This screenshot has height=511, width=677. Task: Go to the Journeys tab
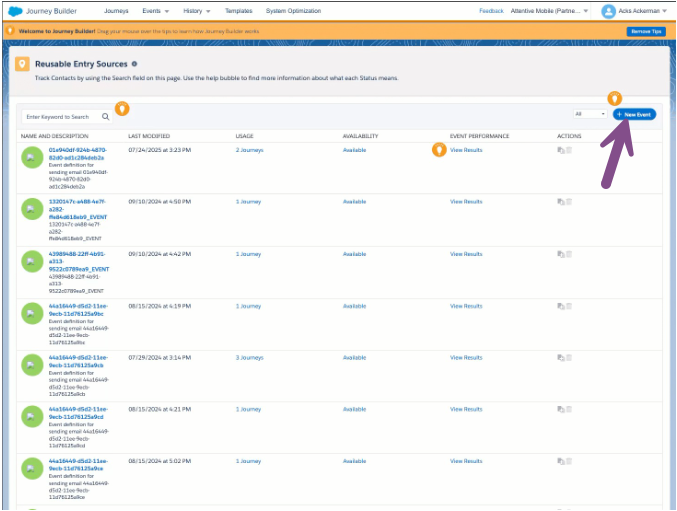coord(116,11)
